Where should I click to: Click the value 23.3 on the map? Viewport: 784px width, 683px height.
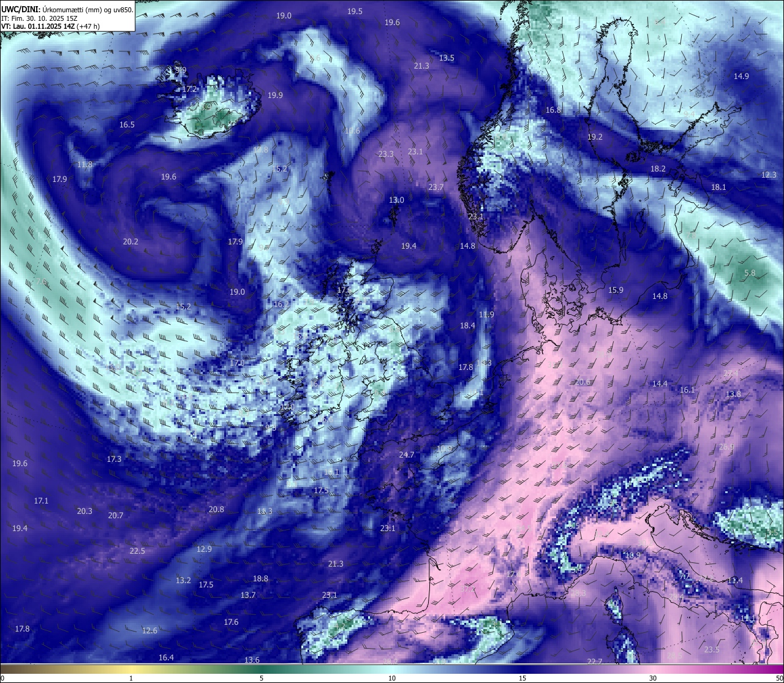[x=386, y=154]
